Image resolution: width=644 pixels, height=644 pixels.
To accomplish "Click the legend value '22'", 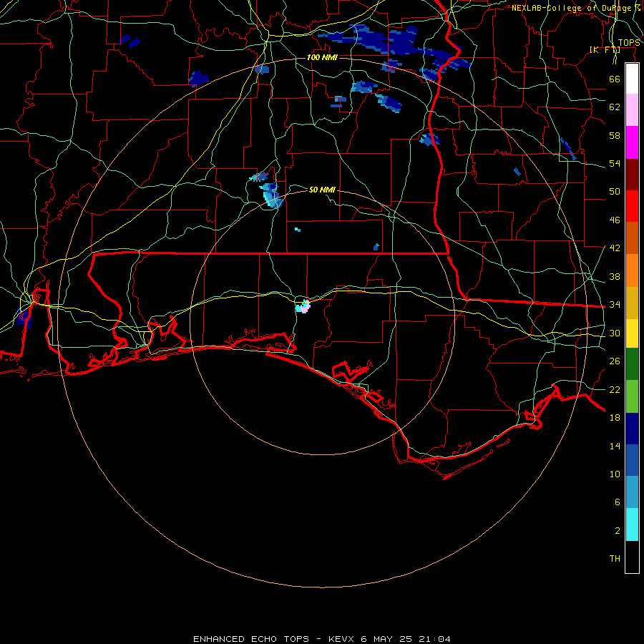I will 615,389.
